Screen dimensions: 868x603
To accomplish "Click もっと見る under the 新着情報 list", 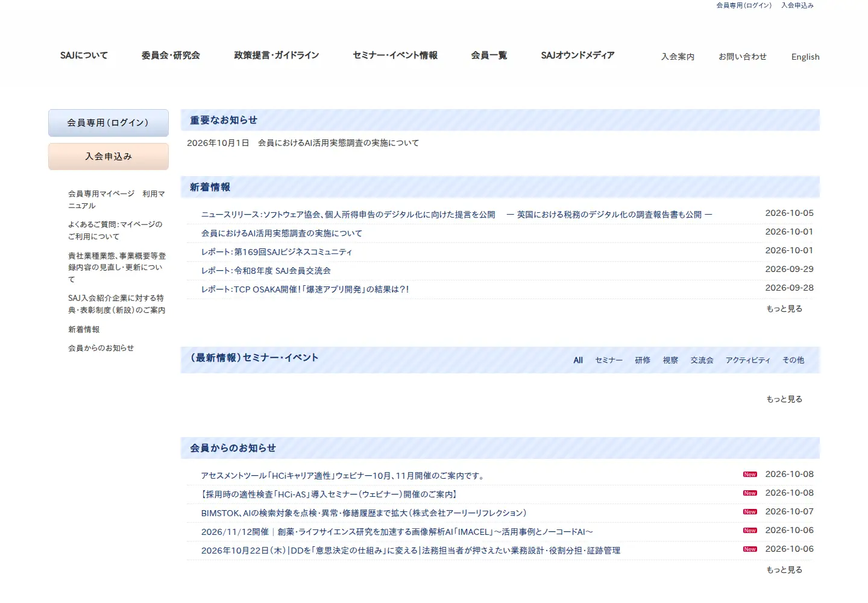I will click(x=784, y=309).
